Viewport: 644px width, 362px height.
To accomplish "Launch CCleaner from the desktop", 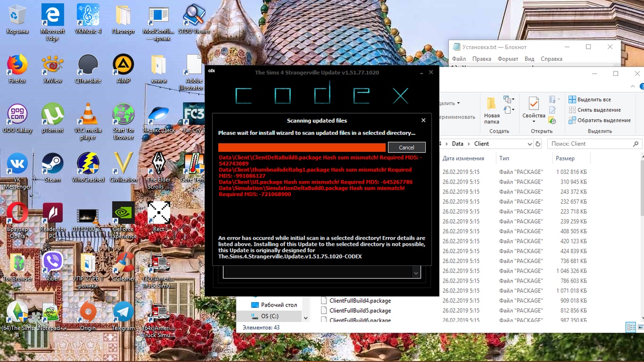I will (x=123, y=263).
